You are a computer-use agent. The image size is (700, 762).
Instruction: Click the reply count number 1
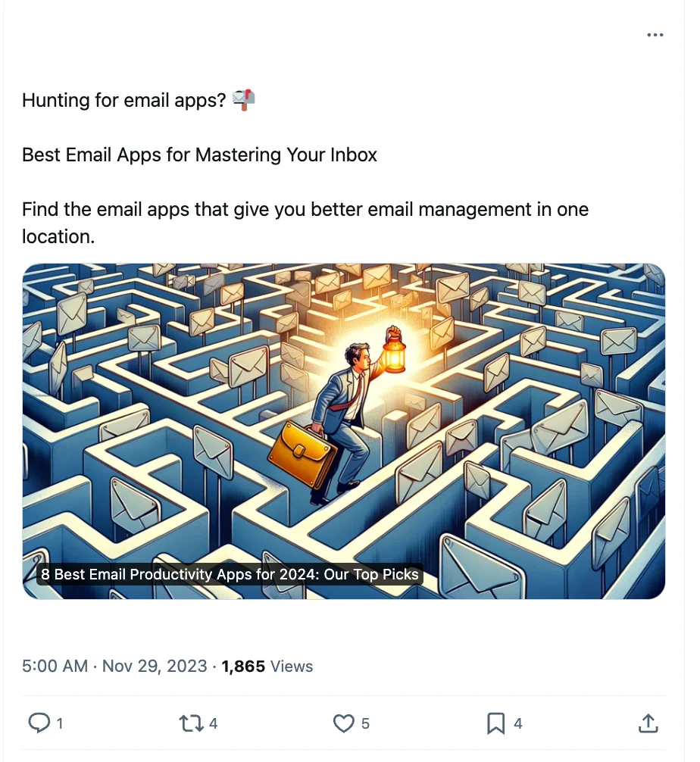click(x=60, y=723)
